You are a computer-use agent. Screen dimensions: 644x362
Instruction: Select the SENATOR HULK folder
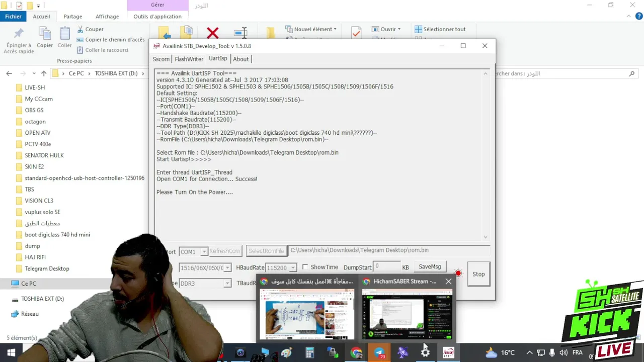(44, 155)
